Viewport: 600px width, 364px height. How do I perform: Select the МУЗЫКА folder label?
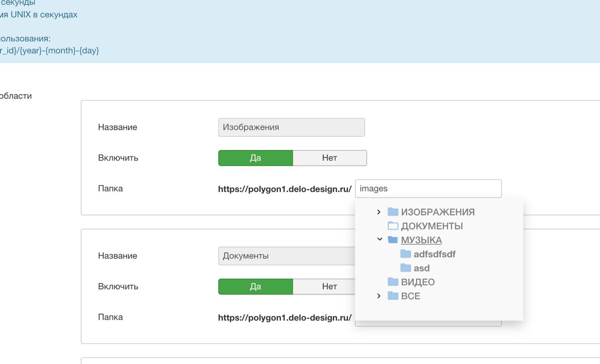421,240
